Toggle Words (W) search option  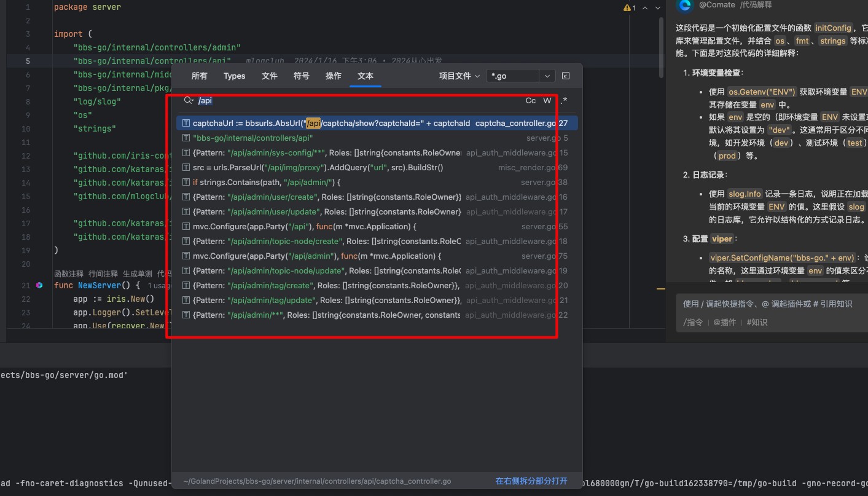click(x=547, y=100)
